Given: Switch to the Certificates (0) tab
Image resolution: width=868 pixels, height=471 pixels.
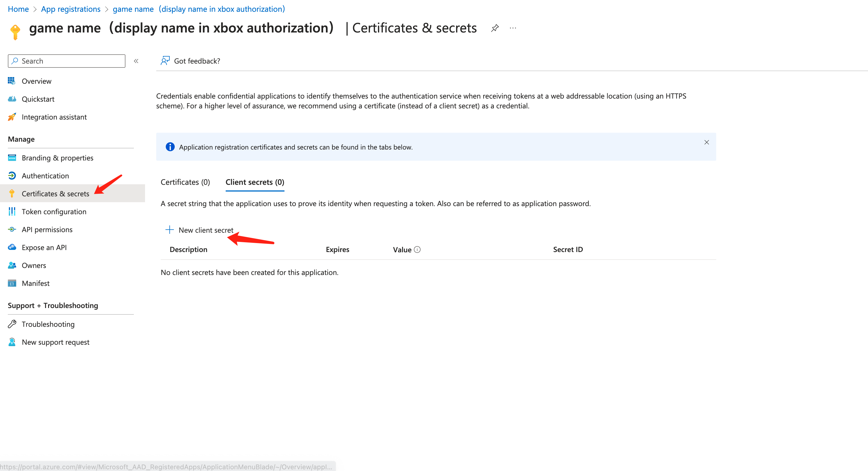Looking at the screenshot, I should click(185, 182).
